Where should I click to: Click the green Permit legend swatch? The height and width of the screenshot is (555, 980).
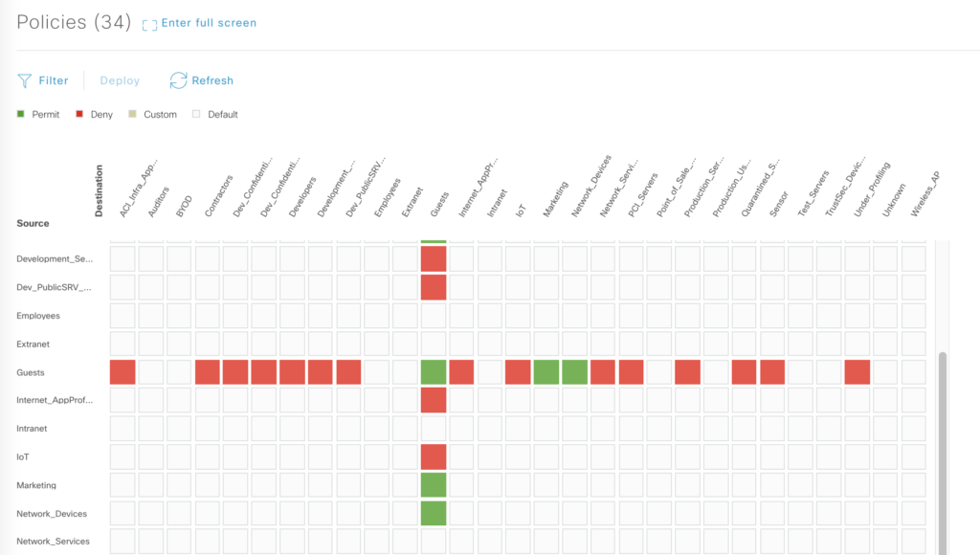pos(22,115)
